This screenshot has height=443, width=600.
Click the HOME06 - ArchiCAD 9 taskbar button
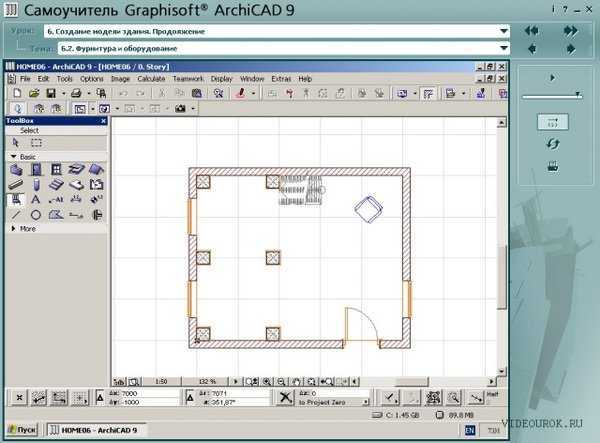coord(96,430)
